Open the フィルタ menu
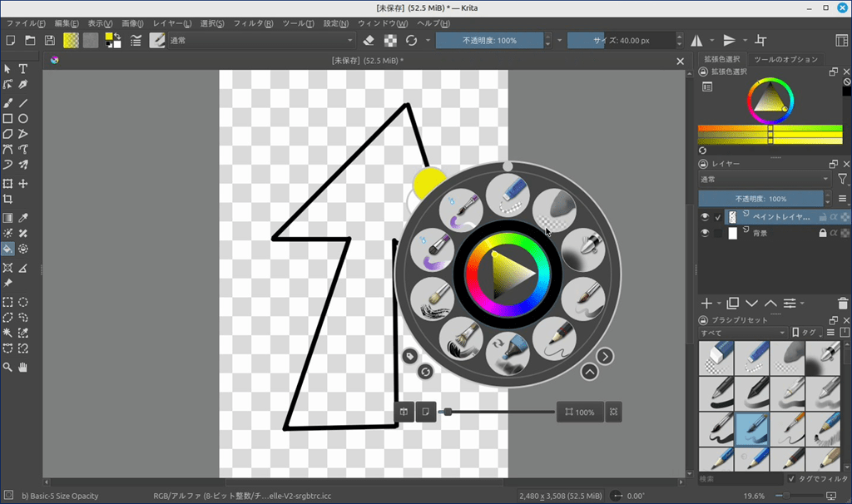Screen dimensions: 852x504 pyautogui.click(x=256, y=23)
